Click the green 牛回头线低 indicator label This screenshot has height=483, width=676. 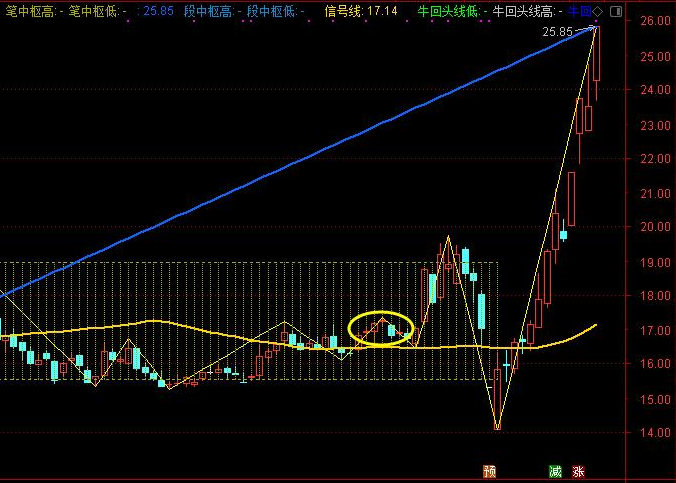(452, 11)
